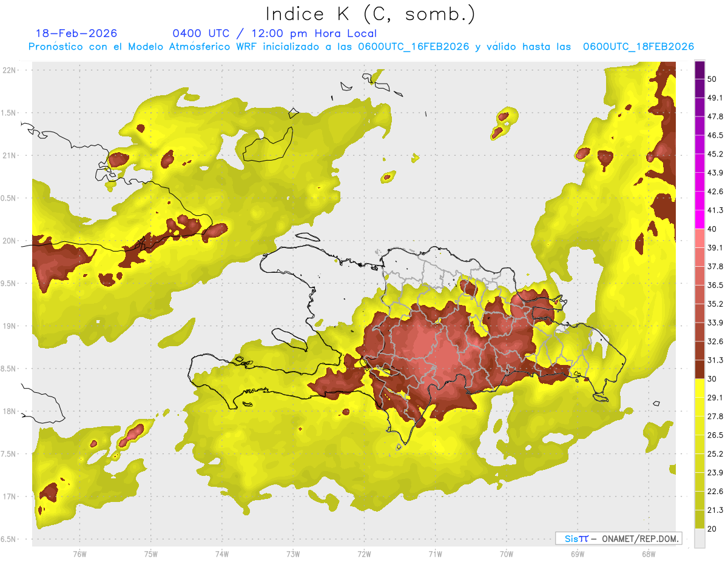This screenshot has height=562, width=728.
Task: Click the colorbar value '47.8'
Action: 715,116
